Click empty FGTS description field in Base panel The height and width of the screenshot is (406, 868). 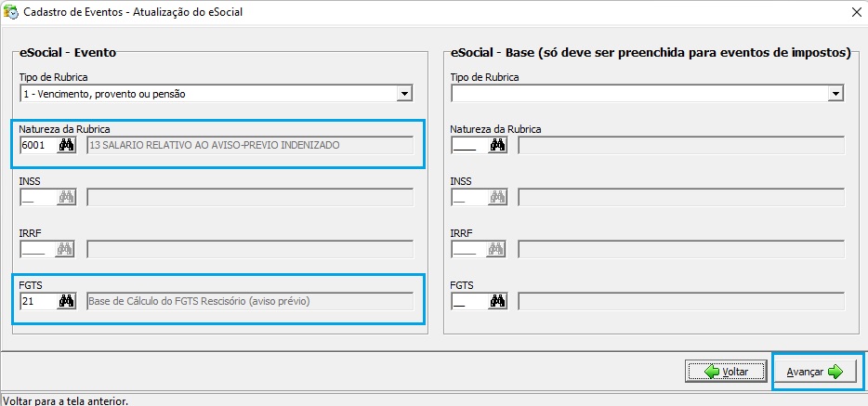(681, 301)
